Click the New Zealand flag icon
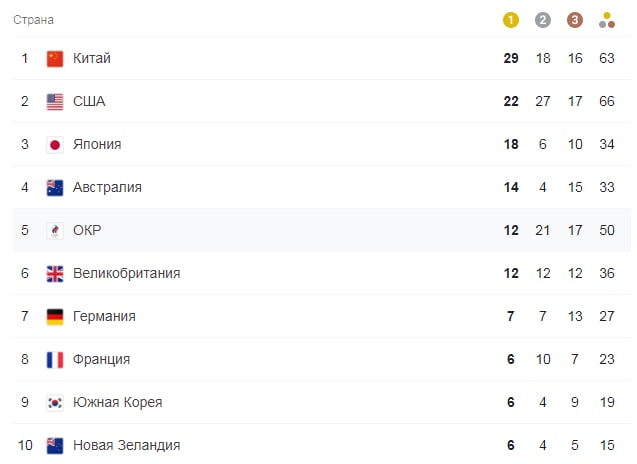This screenshot has width=637, height=464. (x=55, y=446)
